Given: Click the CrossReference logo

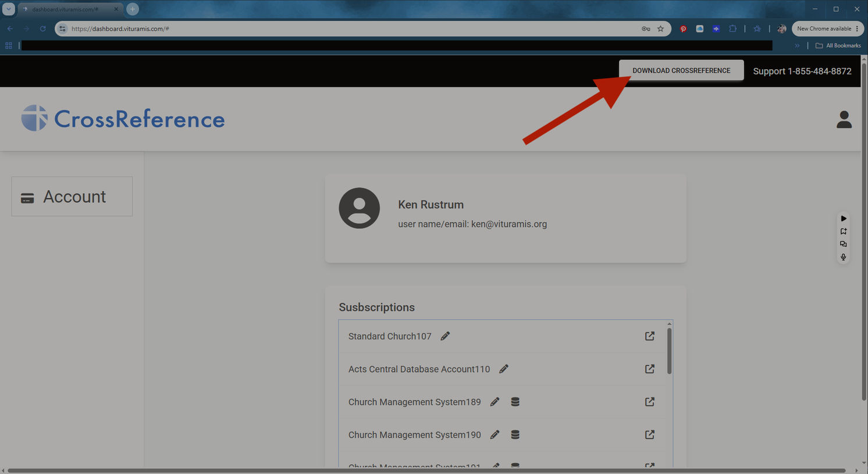Looking at the screenshot, I should (123, 119).
